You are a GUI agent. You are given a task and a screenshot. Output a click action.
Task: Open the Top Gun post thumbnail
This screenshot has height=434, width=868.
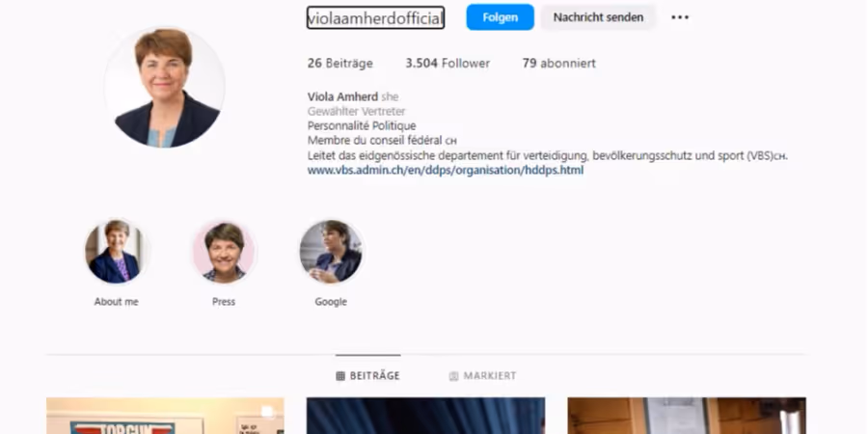165,416
